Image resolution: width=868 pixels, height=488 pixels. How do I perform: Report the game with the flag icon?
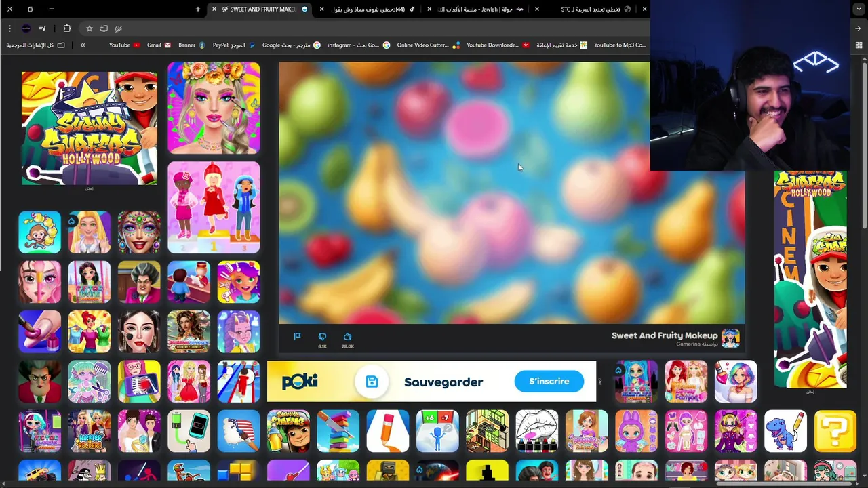[x=297, y=336]
